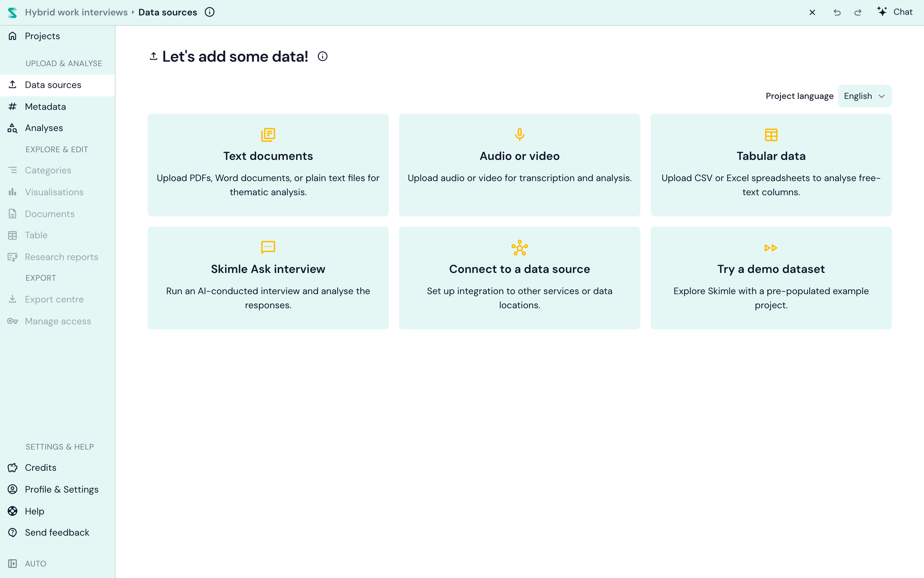Image resolution: width=924 pixels, height=578 pixels.
Task: Click the Analyses shapes icon
Action: [x=13, y=128]
